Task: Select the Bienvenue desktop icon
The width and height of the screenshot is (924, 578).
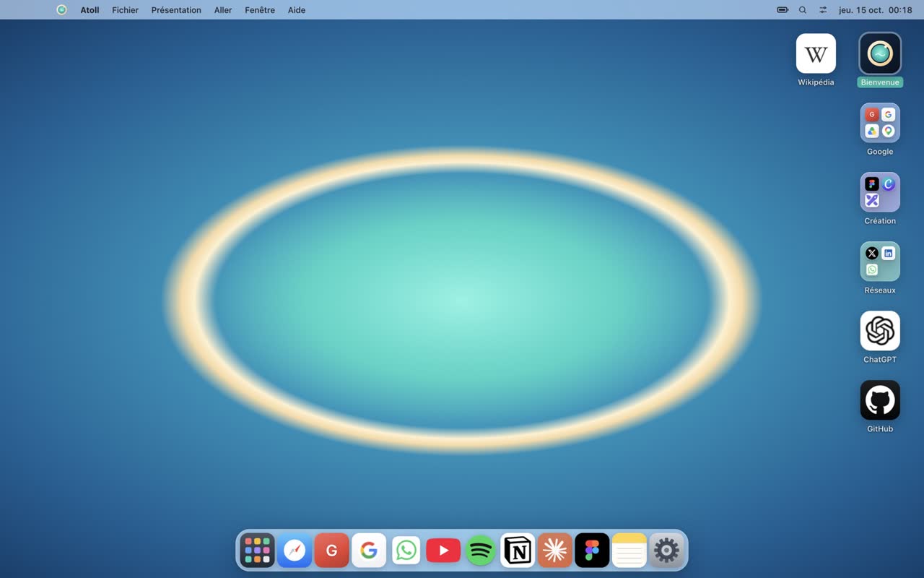Action: coord(880,53)
